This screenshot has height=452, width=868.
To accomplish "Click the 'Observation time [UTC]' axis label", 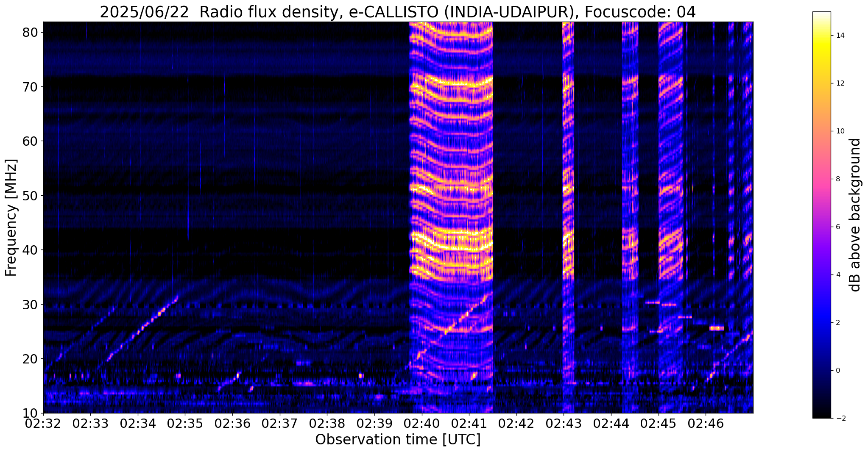I will [x=398, y=440].
